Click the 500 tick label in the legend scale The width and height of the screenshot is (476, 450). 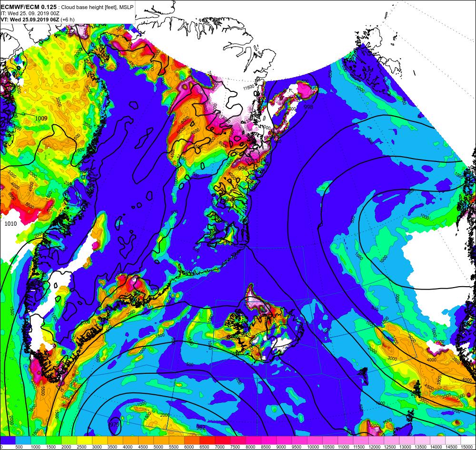[19, 447]
